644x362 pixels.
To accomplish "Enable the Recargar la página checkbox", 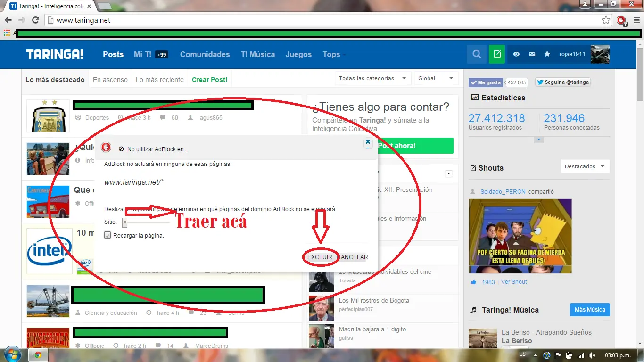I will point(107,235).
